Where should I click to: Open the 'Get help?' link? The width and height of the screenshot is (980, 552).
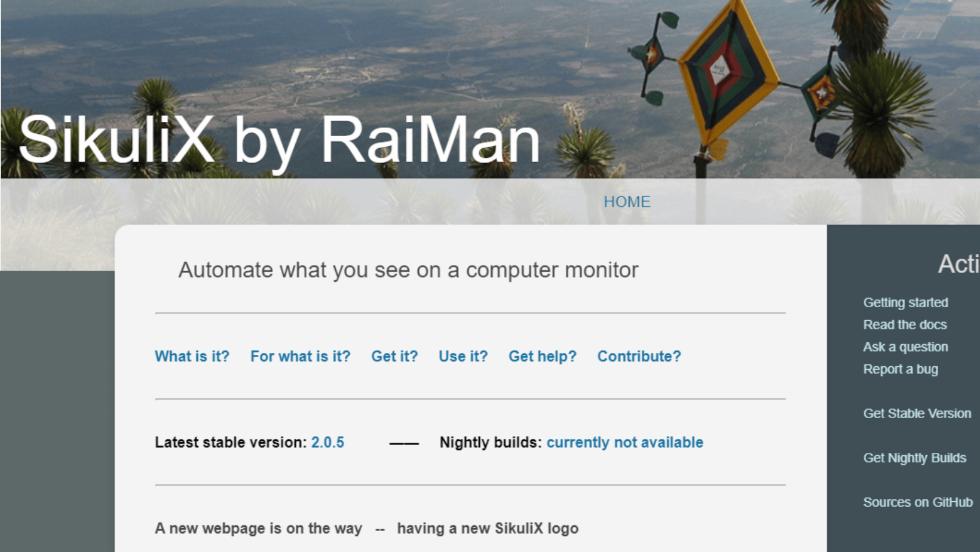(543, 357)
